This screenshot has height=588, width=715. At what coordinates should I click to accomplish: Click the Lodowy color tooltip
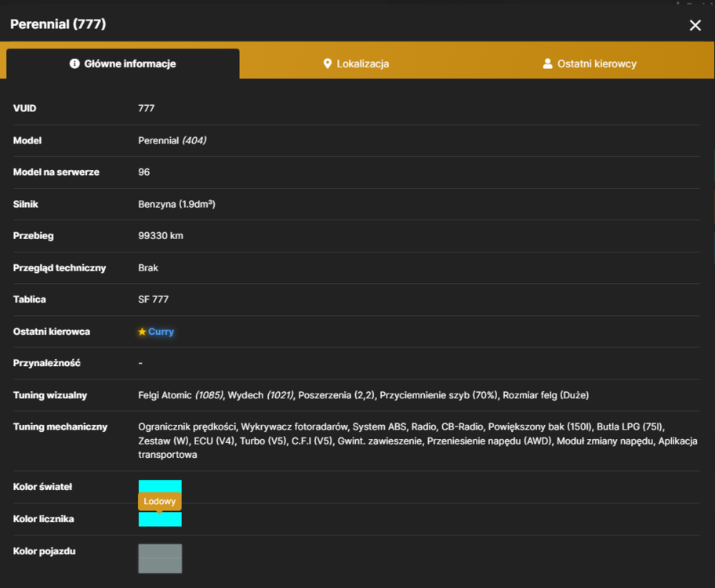(x=160, y=501)
